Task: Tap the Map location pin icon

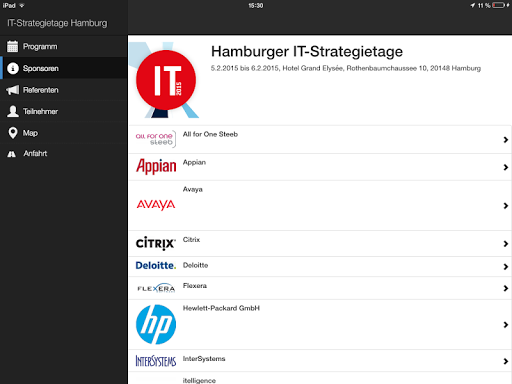Action: pos(13,133)
